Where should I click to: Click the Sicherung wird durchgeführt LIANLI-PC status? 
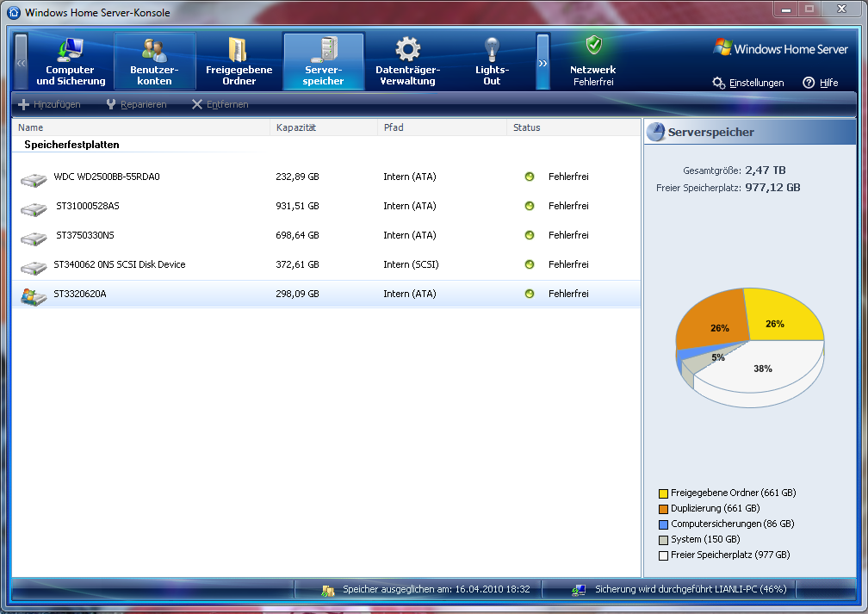point(691,589)
